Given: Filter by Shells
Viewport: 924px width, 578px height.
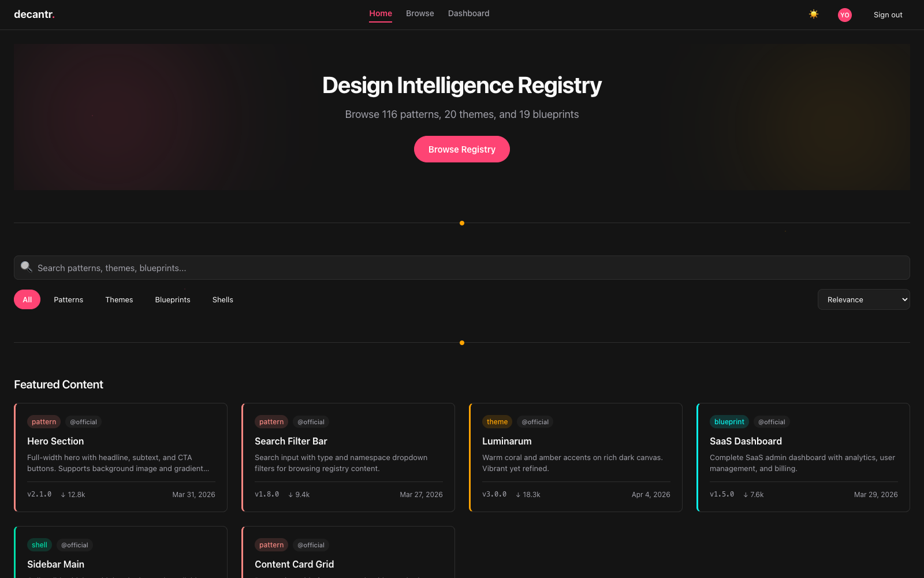Looking at the screenshot, I should click(223, 299).
